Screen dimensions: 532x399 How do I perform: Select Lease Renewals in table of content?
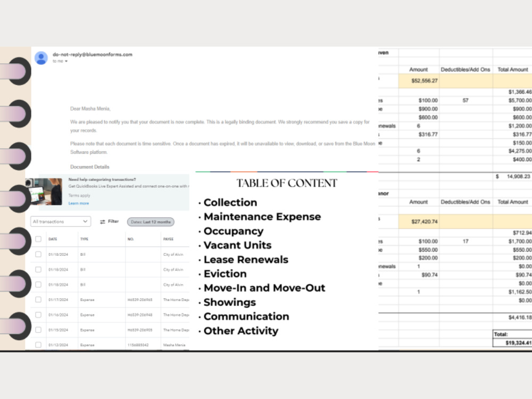point(246,260)
